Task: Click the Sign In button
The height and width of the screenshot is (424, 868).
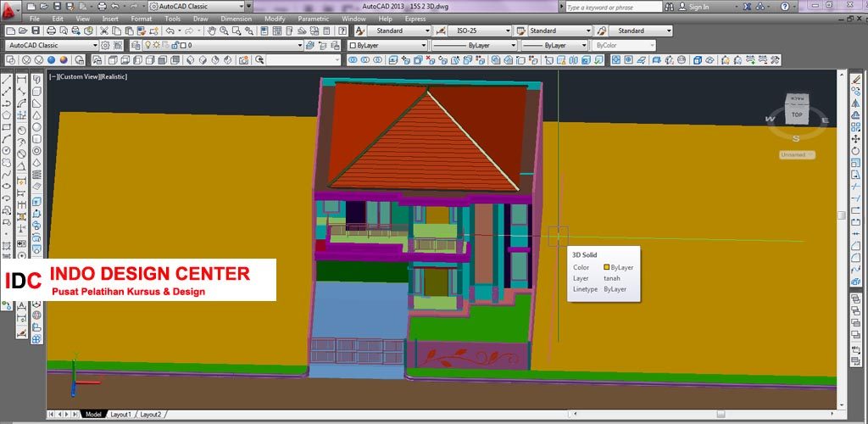Action: click(x=694, y=7)
